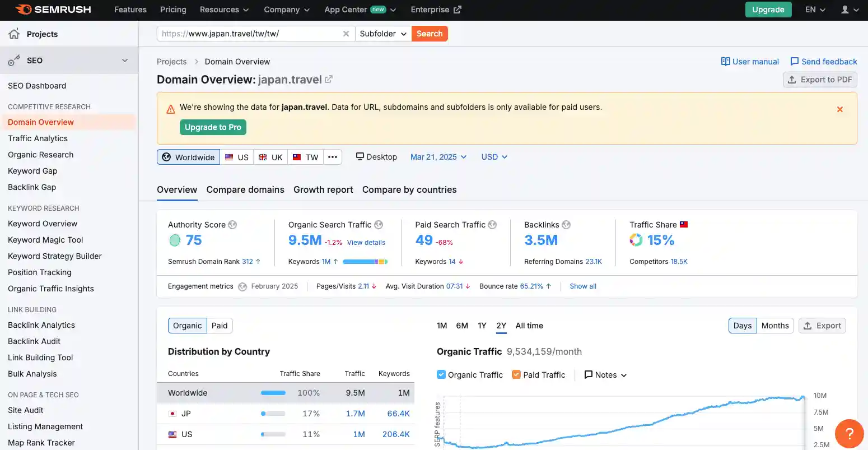Click the Projects home icon
The height and width of the screenshot is (450, 868).
(x=15, y=34)
